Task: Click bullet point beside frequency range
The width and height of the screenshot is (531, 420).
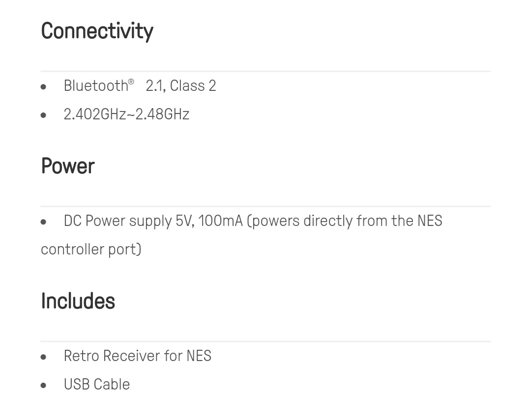Action: tap(43, 115)
